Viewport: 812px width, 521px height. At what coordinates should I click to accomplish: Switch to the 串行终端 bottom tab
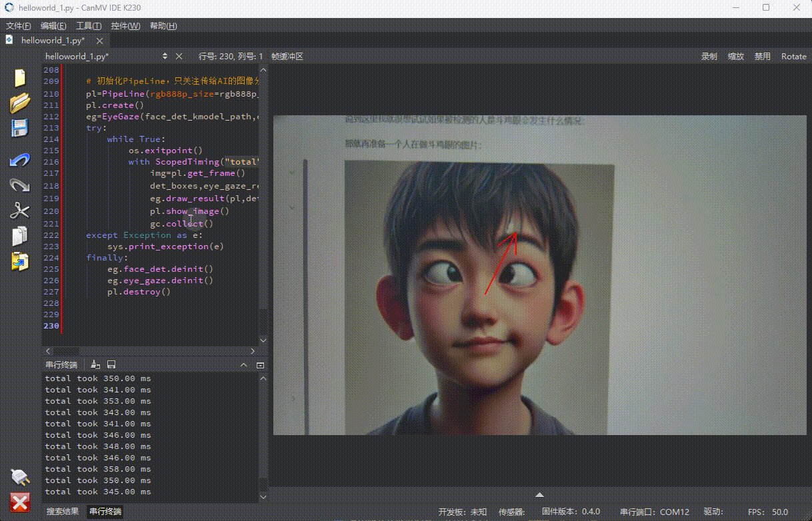105,512
